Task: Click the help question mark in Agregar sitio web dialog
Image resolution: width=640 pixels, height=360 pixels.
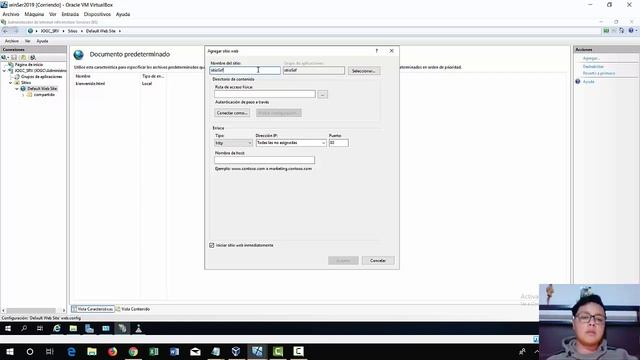Action: [x=376, y=51]
